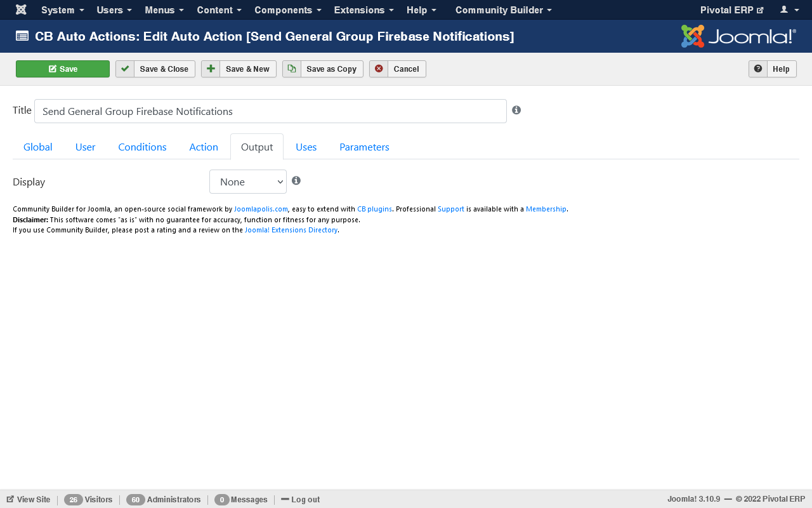Click the toolbar Help button
Viewport: 812px width, 508px height.
[x=773, y=69]
